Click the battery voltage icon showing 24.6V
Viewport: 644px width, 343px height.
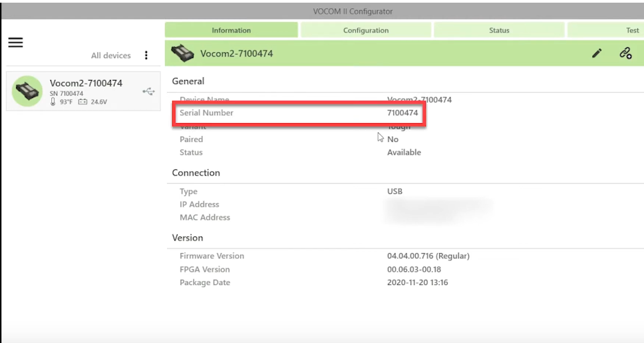(82, 102)
